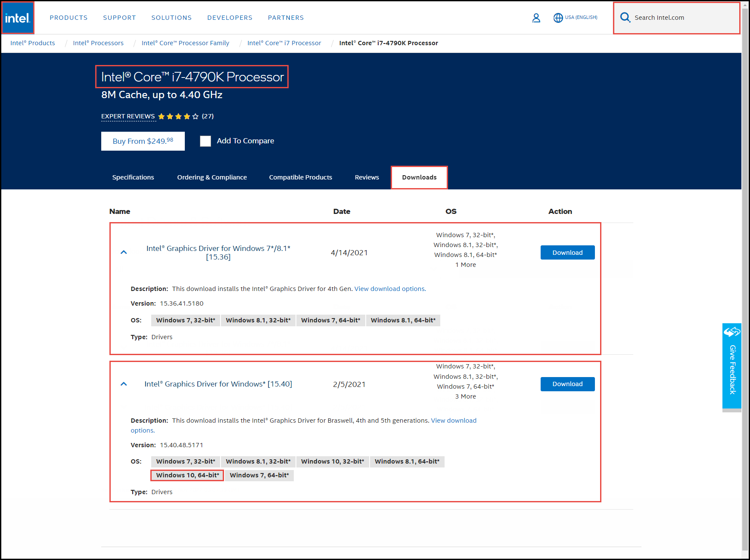This screenshot has height=560, width=750.
Task: Open the SUPPORT menu
Action: 119,18
